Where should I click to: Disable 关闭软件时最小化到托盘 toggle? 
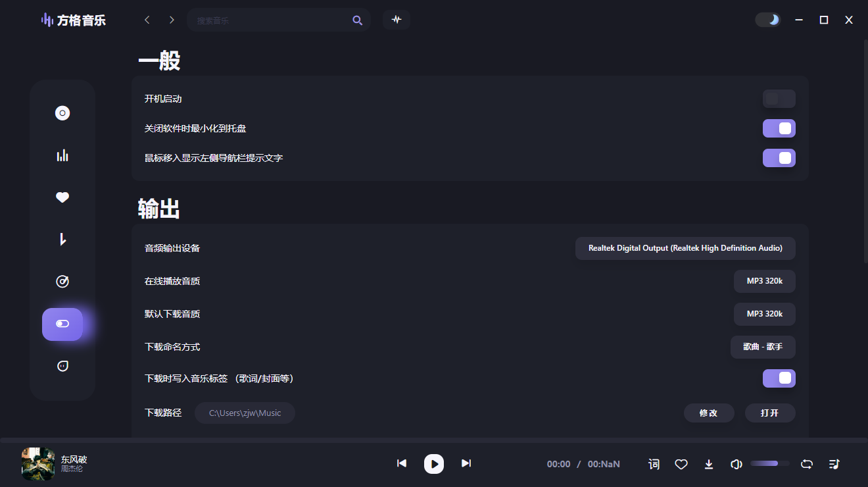(x=779, y=128)
